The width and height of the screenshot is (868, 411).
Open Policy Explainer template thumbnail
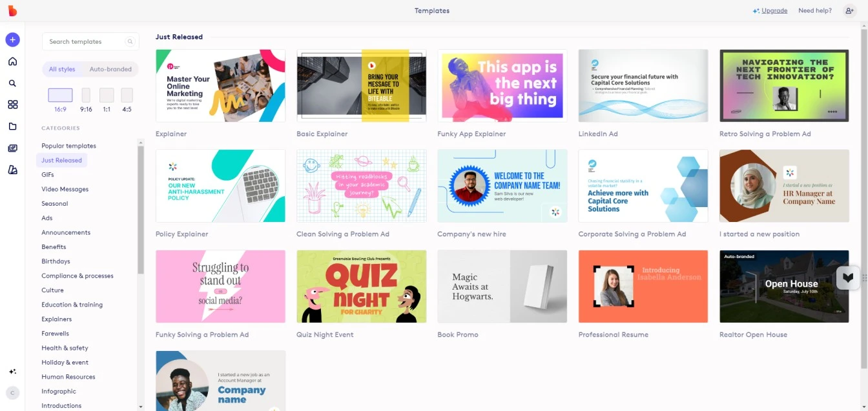click(220, 186)
